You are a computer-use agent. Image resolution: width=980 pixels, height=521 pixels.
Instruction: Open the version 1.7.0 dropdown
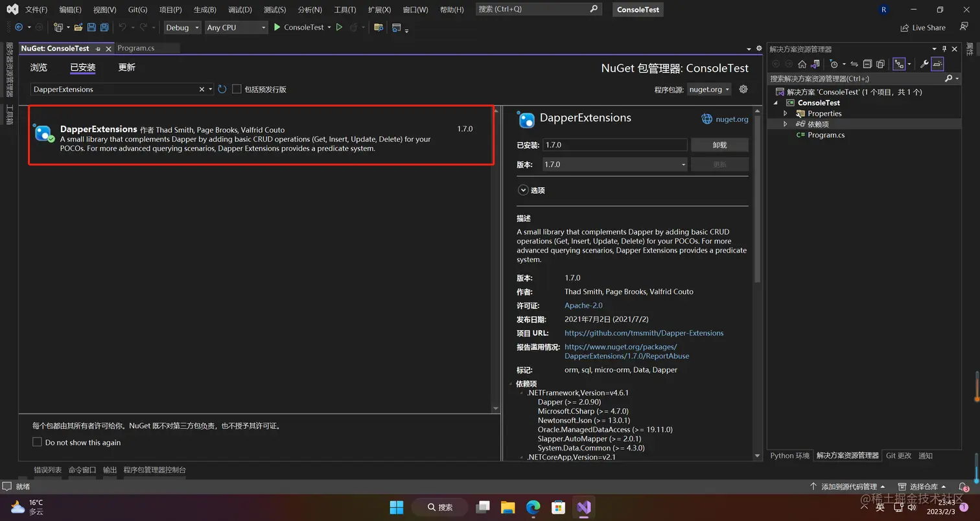coord(614,165)
